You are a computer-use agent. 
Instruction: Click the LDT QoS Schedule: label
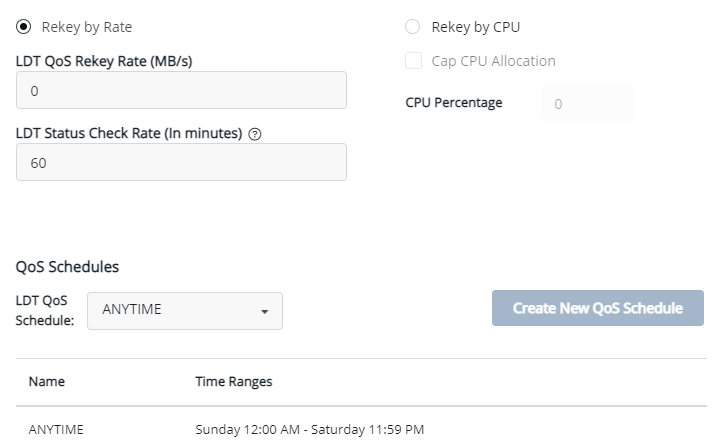(x=45, y=310)
